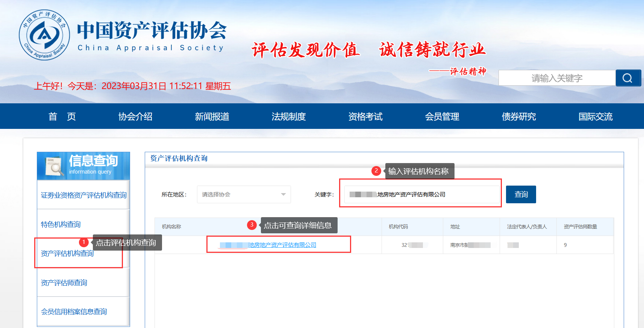
Task: Click the 关键字 keyword input field
Action: (422, 194)
